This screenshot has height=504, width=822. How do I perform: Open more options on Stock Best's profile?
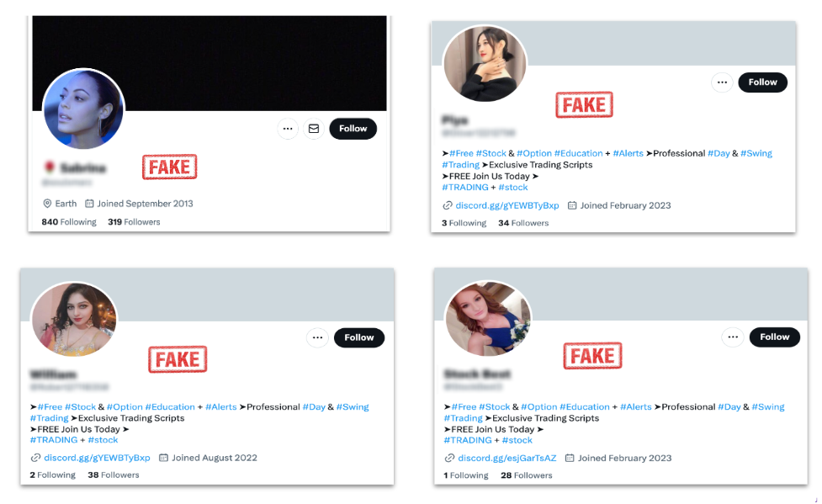click(733, 337)
